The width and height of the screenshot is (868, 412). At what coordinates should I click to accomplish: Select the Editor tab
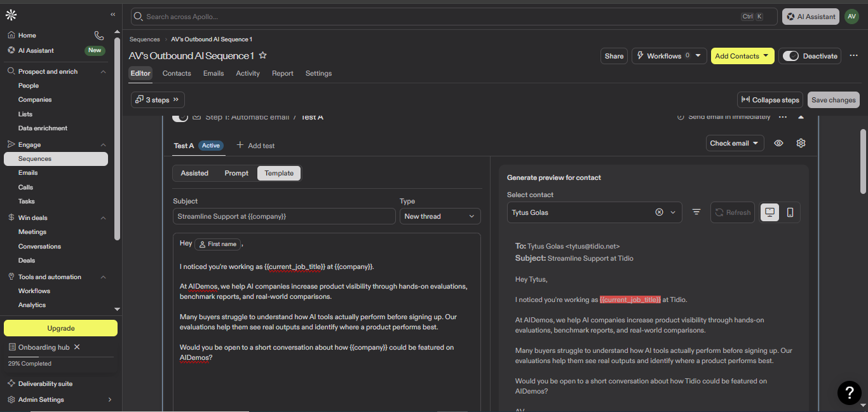pos(140,73)
